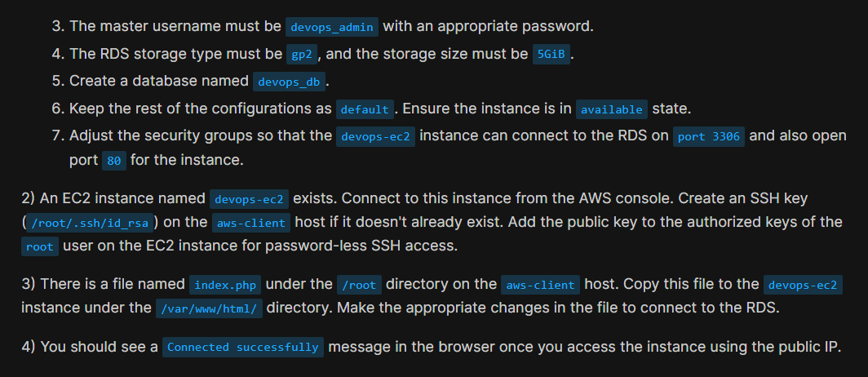Image resolution: width=868 pixels, height=377 pixels.
Task: Click devops-ec2 tag after 'An EC2 instance named'
Action: coord(249,199)
